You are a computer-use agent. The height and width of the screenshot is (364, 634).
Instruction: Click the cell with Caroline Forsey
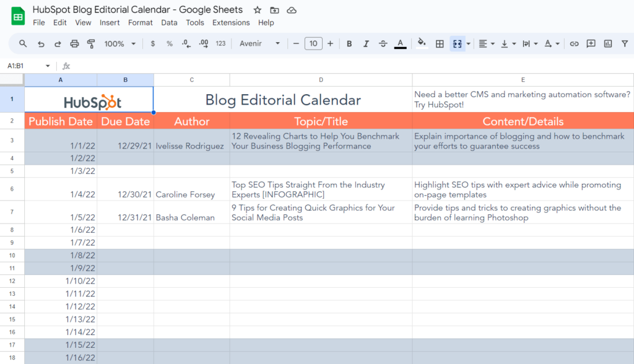coord(192,189)
